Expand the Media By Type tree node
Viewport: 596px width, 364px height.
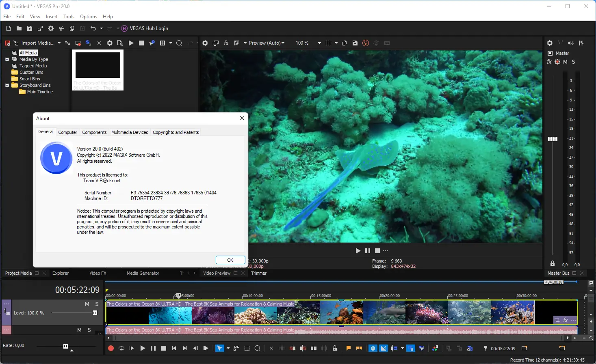(x=7, y=59)
